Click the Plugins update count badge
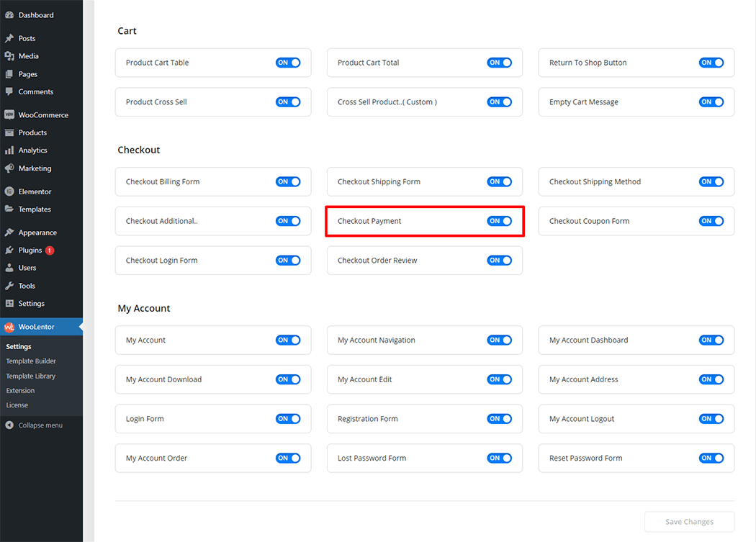756x542 pixels. tap(50, 250)
